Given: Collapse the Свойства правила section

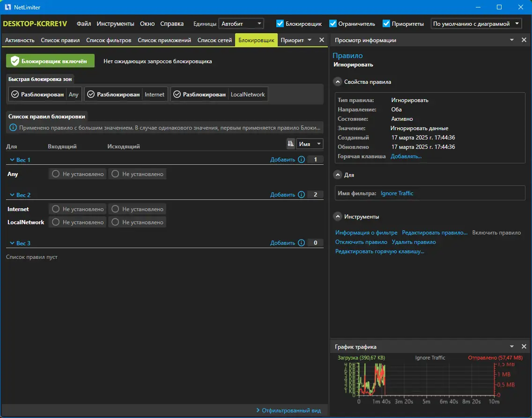Looking at the screenshot, I should point(337,81).
